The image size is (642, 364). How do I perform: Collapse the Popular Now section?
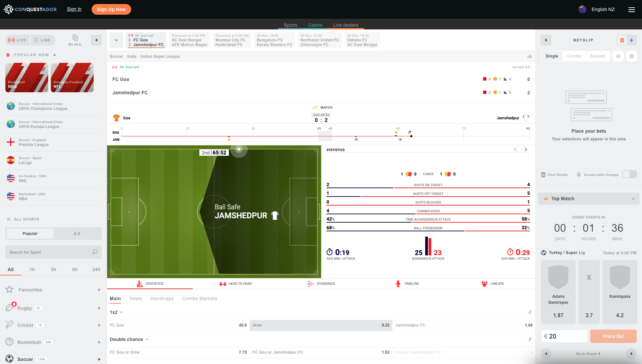click(x=55, y=55)
